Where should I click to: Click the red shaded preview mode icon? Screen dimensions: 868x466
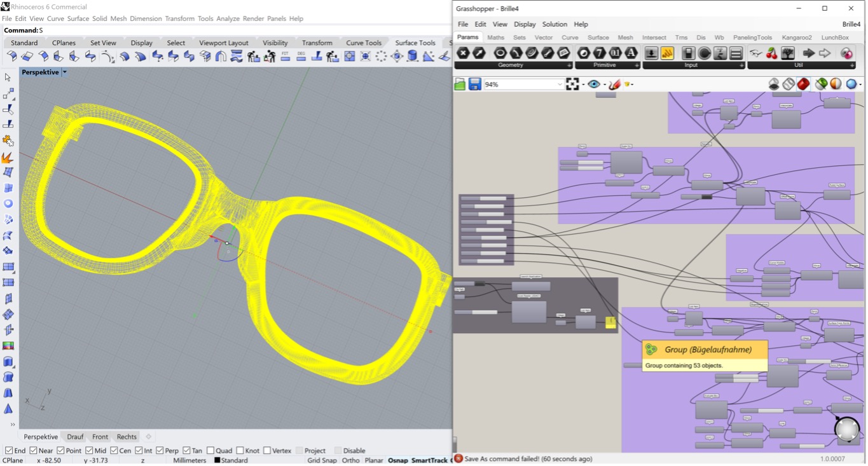pos(804,84)
